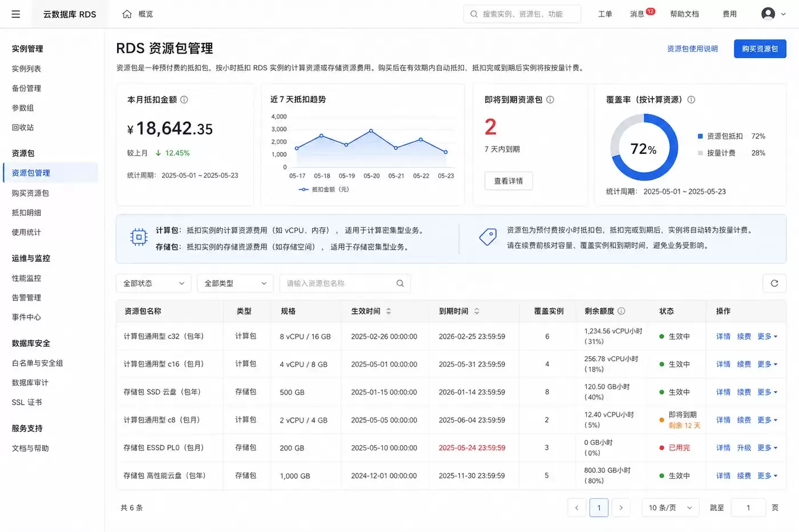Open 备份管理 in the sidebar
799x532 pixels.
pyautogui.click(x=26, y=88)
